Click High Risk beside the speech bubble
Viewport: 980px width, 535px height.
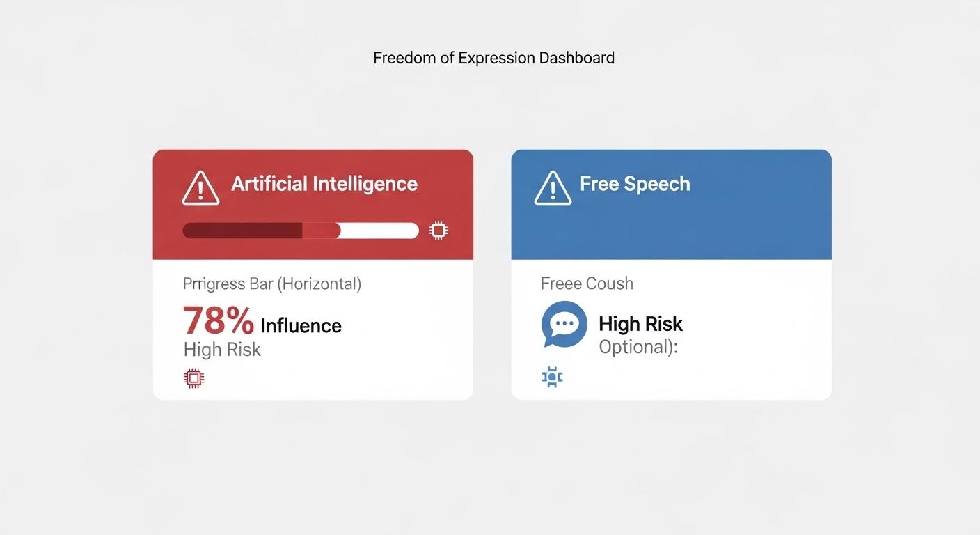coord(640,324)
